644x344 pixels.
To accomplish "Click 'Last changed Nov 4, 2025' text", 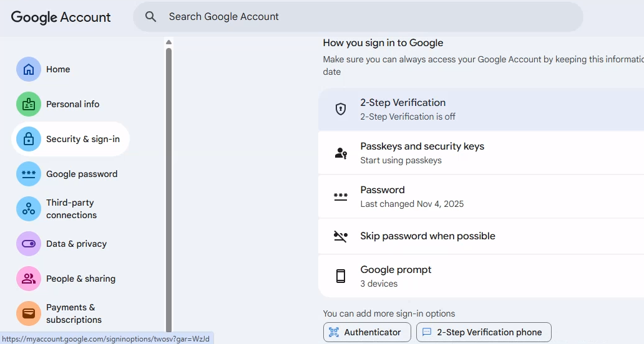I will [412, 204].
